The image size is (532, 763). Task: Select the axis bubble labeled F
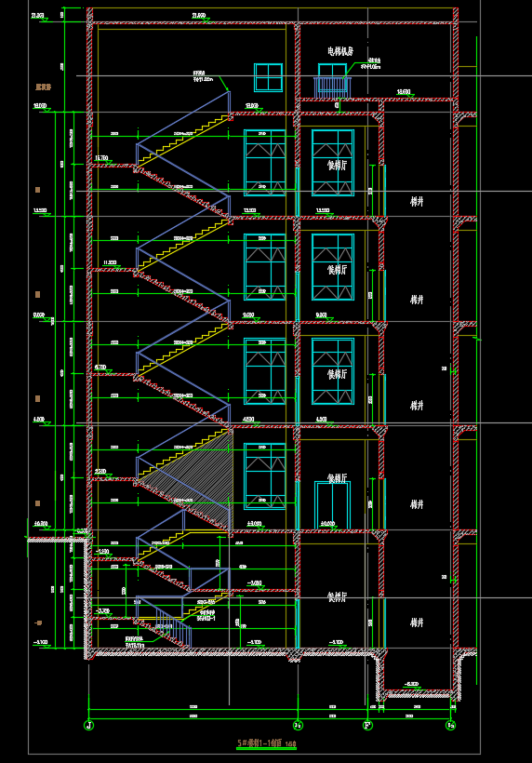click(x=367, y=725)
